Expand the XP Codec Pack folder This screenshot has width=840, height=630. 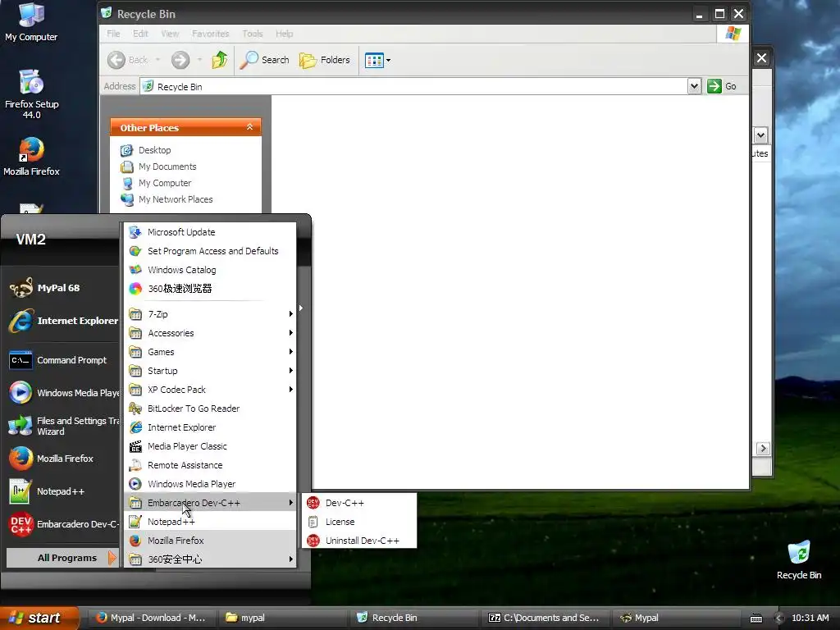coord(210,390)
